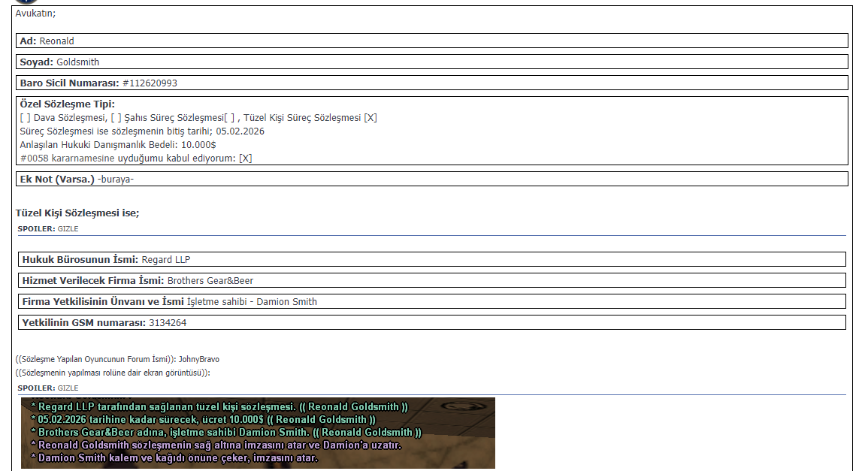Click the roleplay contract screenshot image

258,433
